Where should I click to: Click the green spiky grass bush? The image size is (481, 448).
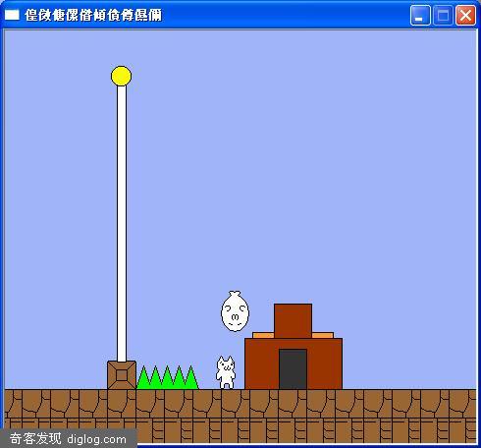(x=168, y=377)
